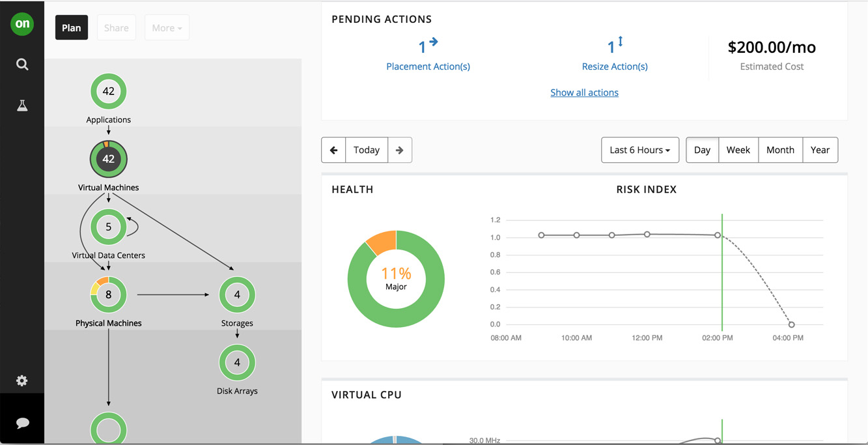Click the Virtual Data Centers label text
This screenshot has width=868, height=445.
click(x=109, y=255)
